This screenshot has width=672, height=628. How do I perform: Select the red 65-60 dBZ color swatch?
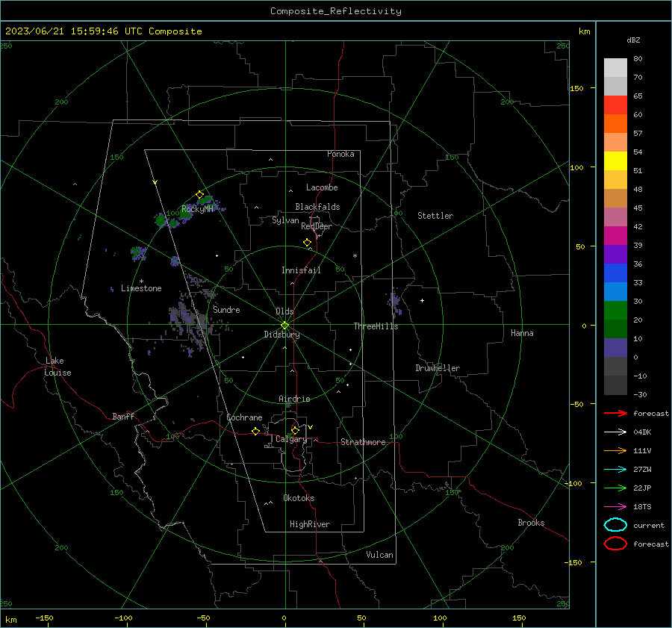[615, 105]
